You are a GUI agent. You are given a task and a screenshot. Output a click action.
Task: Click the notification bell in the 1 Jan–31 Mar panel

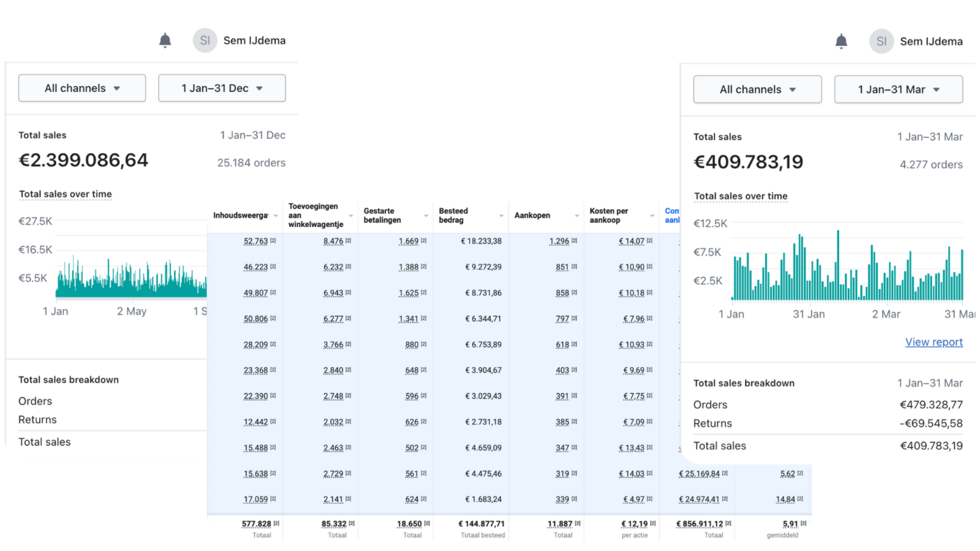[841, 41]
